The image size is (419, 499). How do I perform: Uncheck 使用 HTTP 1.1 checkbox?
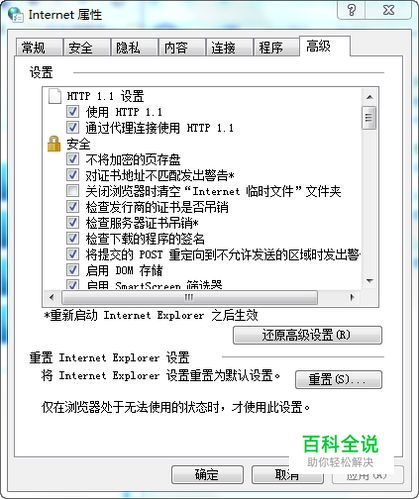pyautogui.click(x=72, y=112)
